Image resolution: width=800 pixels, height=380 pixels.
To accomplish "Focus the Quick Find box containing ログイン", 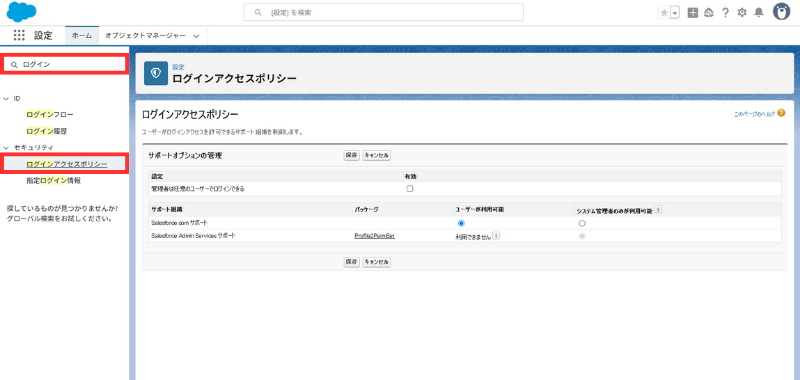I will (x=64, y=64).
